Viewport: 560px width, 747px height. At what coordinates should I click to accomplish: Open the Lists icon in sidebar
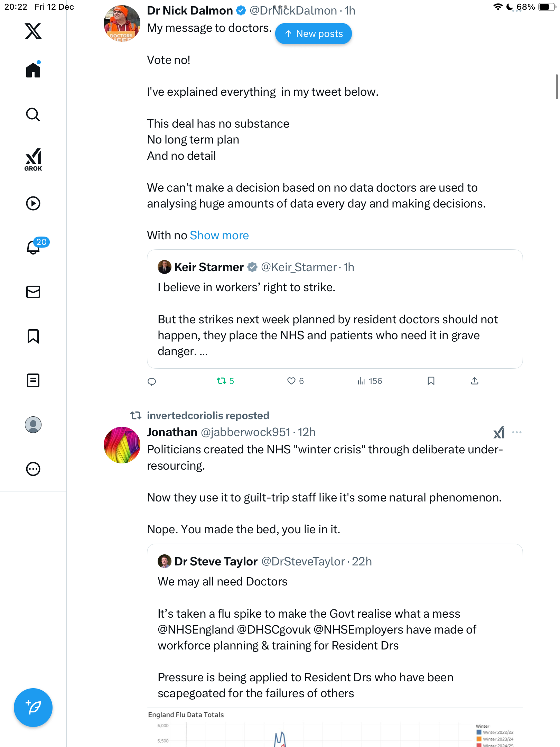click(33, 380)
